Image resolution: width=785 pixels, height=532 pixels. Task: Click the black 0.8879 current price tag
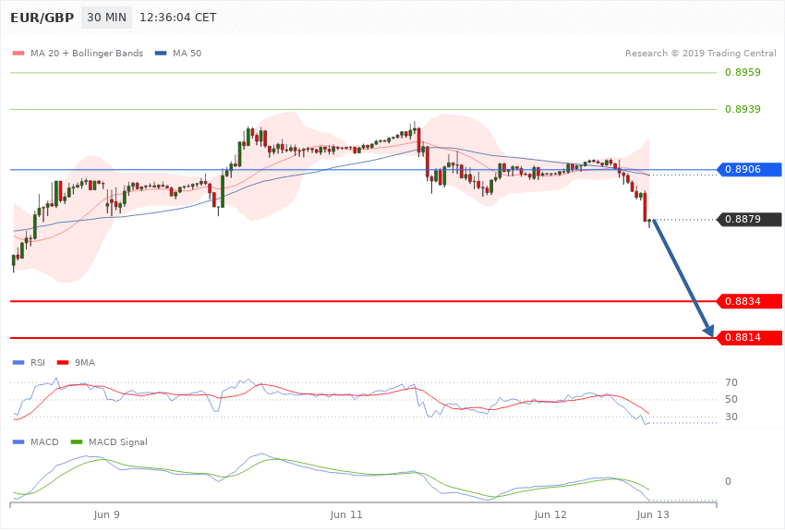(749, 219)
